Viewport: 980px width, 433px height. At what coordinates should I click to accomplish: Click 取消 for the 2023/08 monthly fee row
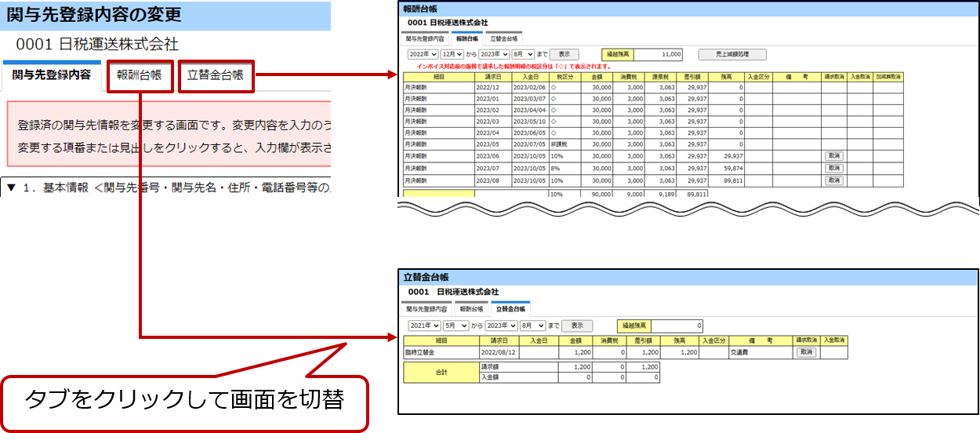[833, 180]
